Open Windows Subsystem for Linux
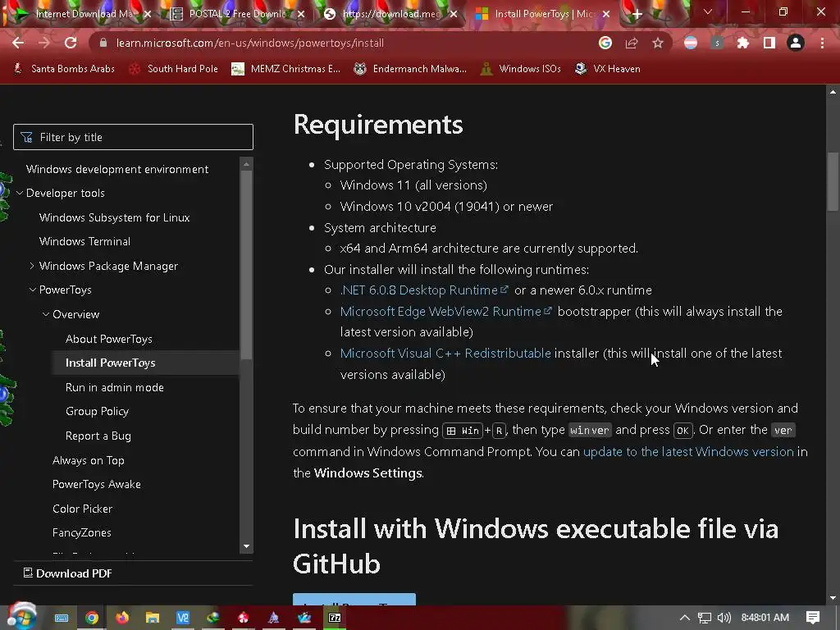 click(114, 217)
